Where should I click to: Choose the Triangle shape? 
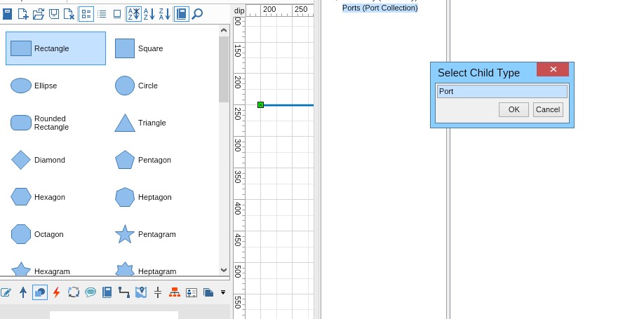(140, 123)
